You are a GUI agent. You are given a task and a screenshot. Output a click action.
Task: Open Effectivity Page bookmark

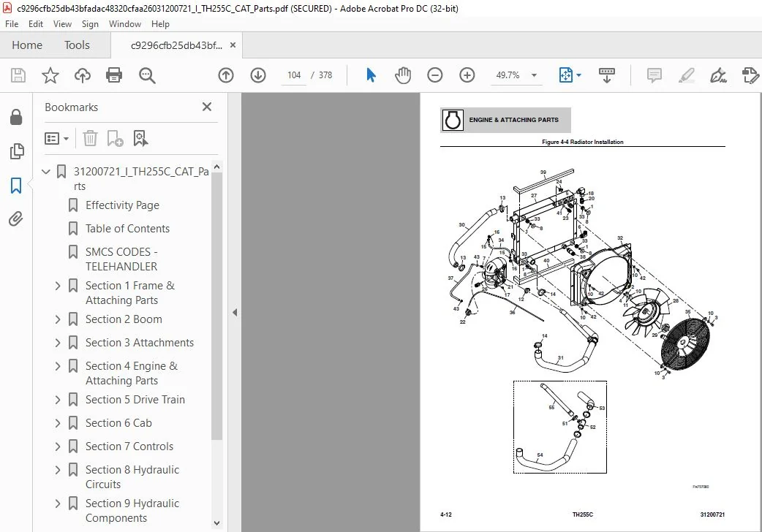[x=122, y=205]
